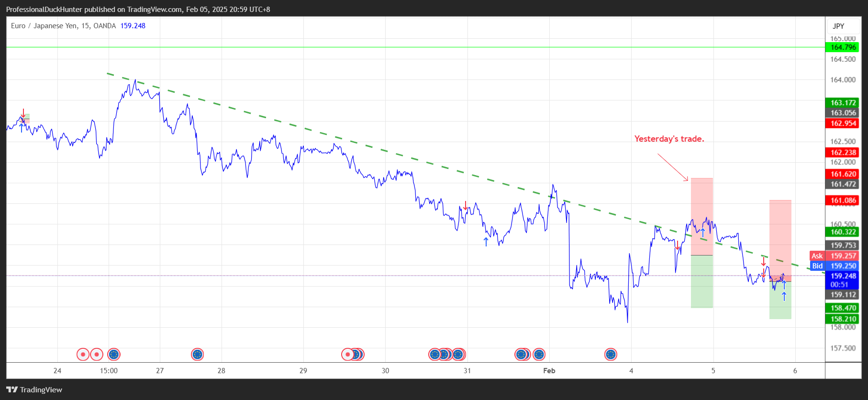Viewport: 868px width, 400px height.
Task: Open the Japan event marker just left of 15:00
Action: 97,355
